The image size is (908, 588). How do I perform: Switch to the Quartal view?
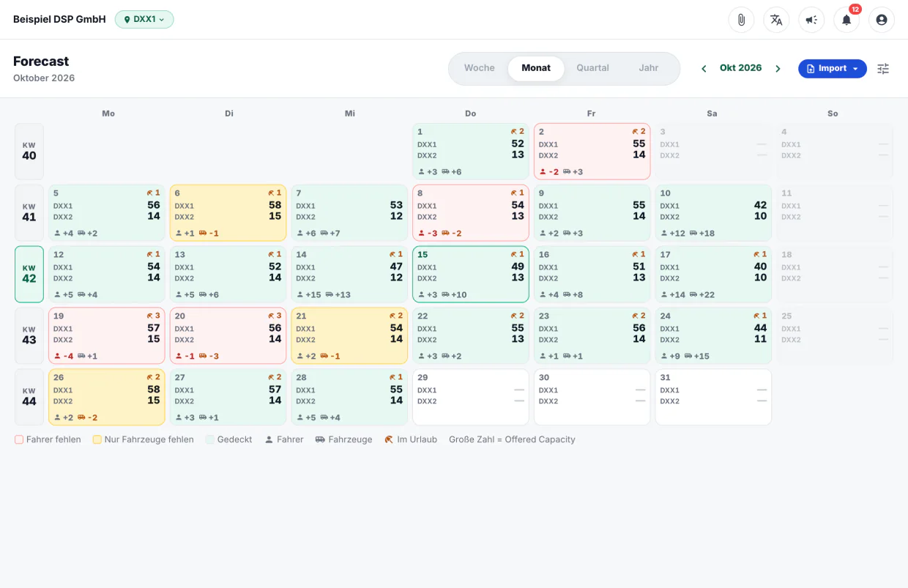coord(592,68)
